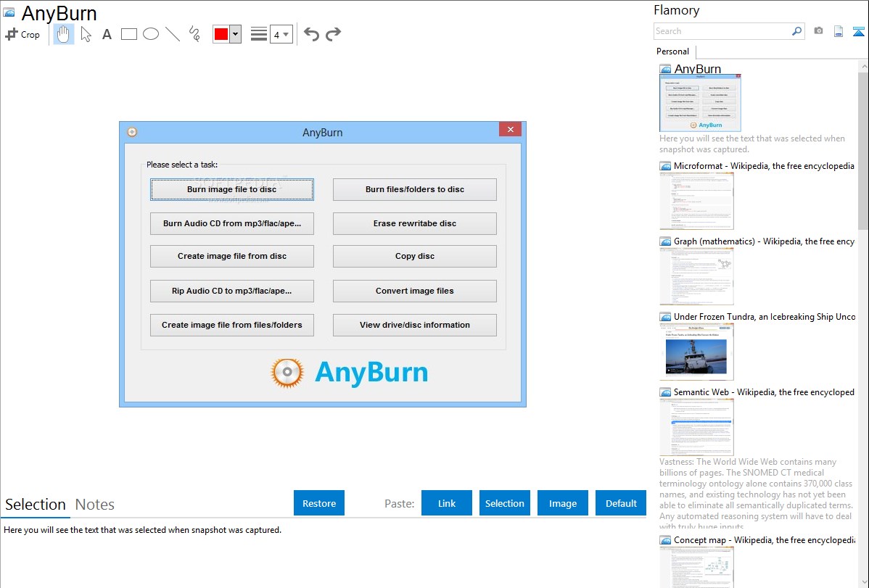Pick the freehand scribble tool
Screen dimensions: 869x588
pos(194,34)
